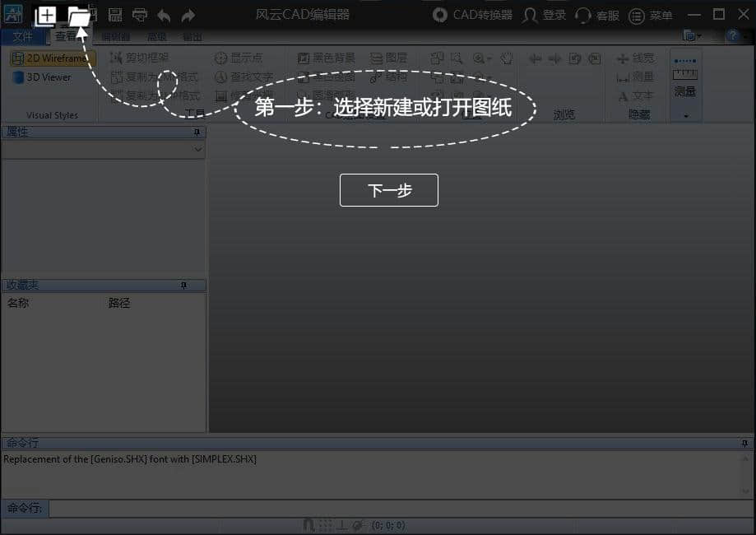Click the redo arrow icon
Image resolution: width=756 pixels, height=535 pixels.
188,16
